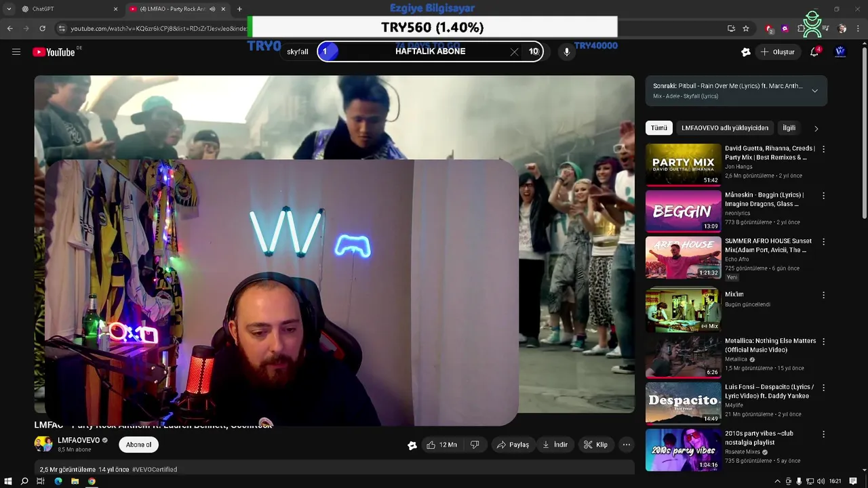Image resolution: width=868 pixels, height=488 pixels.
Task: Click the sparkle Ask icon in YouTube header
Action: click(746, 52)
